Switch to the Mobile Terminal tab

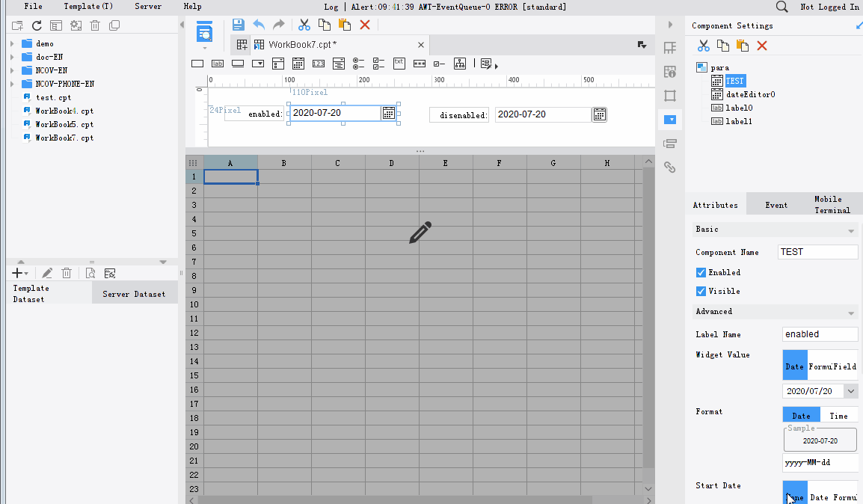[x=832, y=205]
